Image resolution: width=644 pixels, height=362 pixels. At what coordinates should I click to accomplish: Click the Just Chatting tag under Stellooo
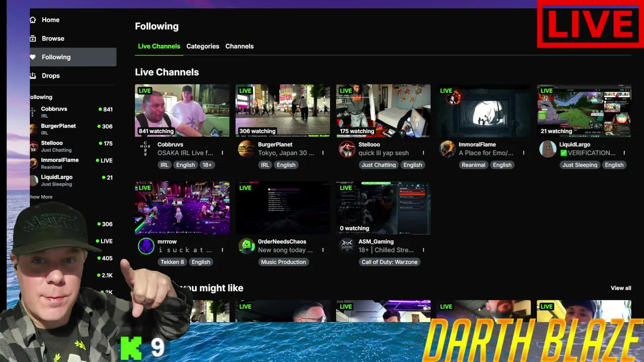click(379, 165)
